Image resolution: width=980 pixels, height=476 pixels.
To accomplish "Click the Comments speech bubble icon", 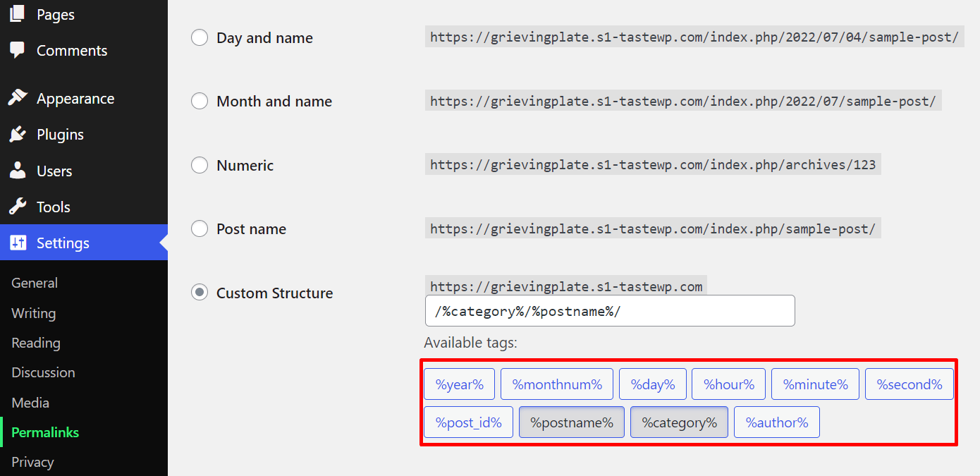I will (18, 51).
